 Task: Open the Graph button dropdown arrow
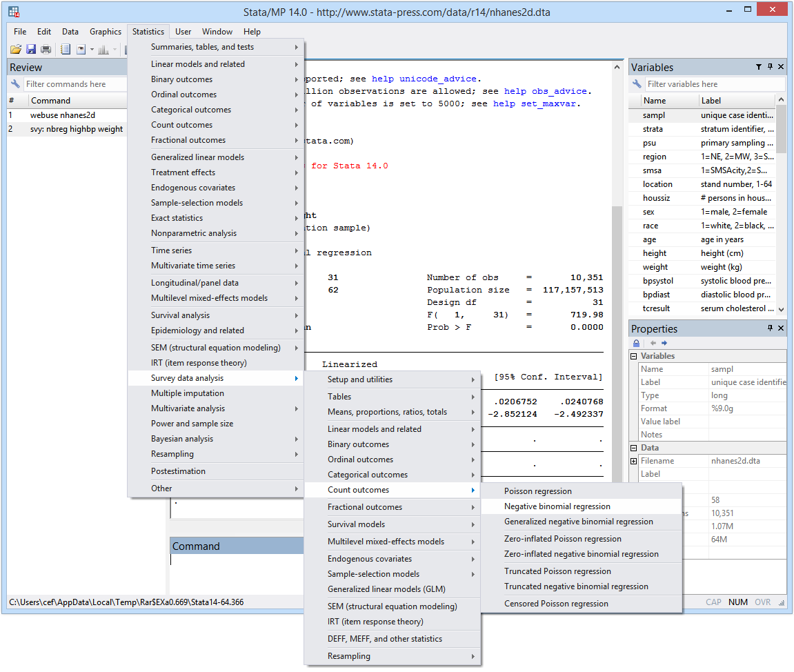[x=114, y=49]
